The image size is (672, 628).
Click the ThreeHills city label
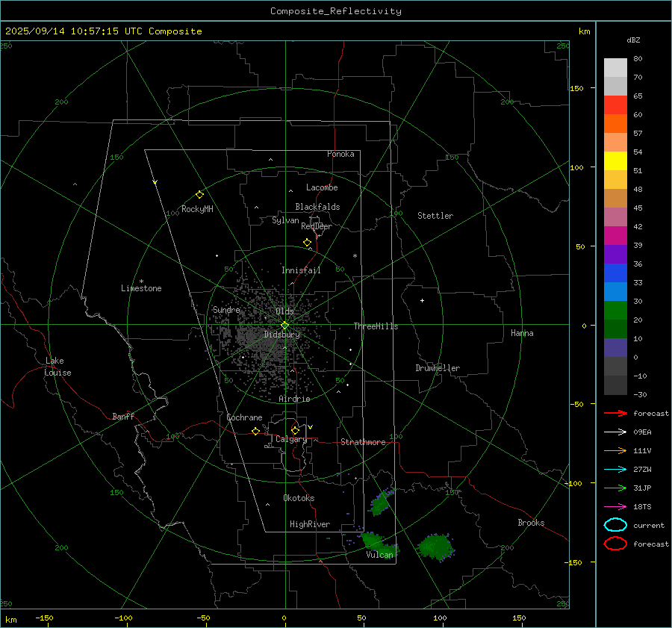(376, 326)
